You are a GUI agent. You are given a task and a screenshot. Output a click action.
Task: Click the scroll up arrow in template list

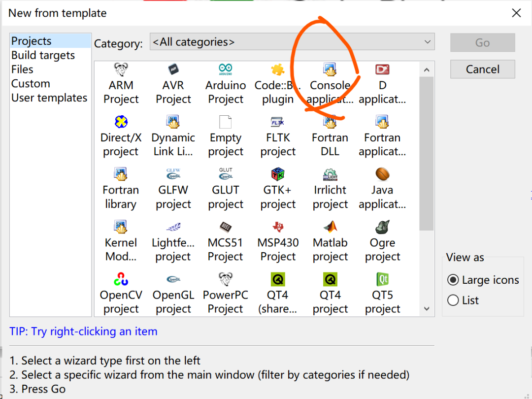coord(427,70)
